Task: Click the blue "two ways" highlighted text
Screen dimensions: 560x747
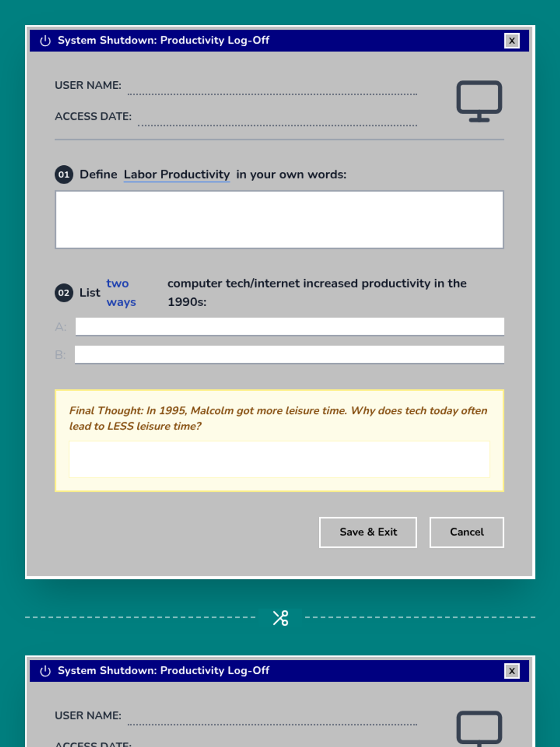Action: pos(121,293)
